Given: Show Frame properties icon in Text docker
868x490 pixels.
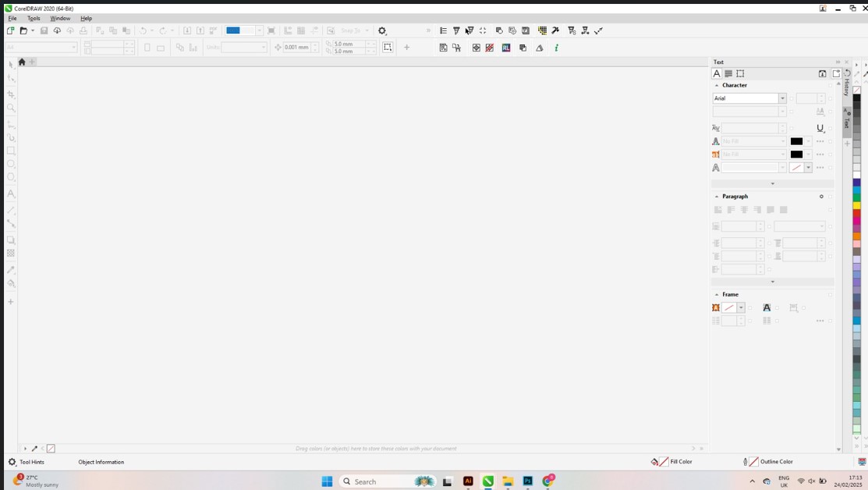Looking at the screenshot, I should pyautogui.click(x=740, y=73).
